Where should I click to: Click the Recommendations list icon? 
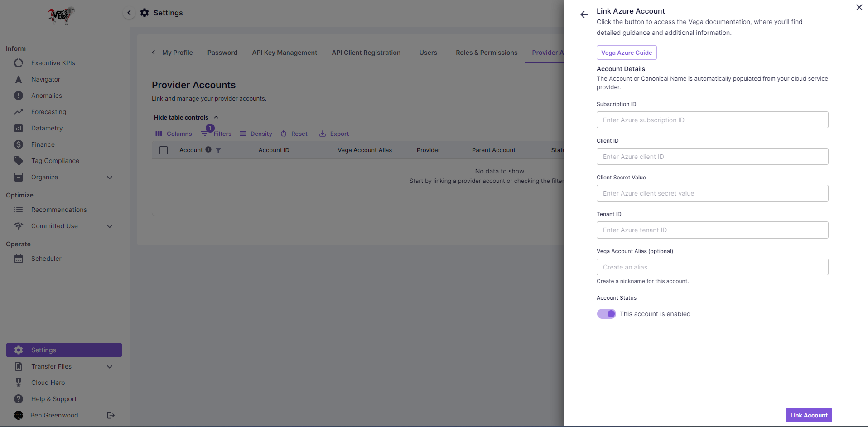point(19,210)
